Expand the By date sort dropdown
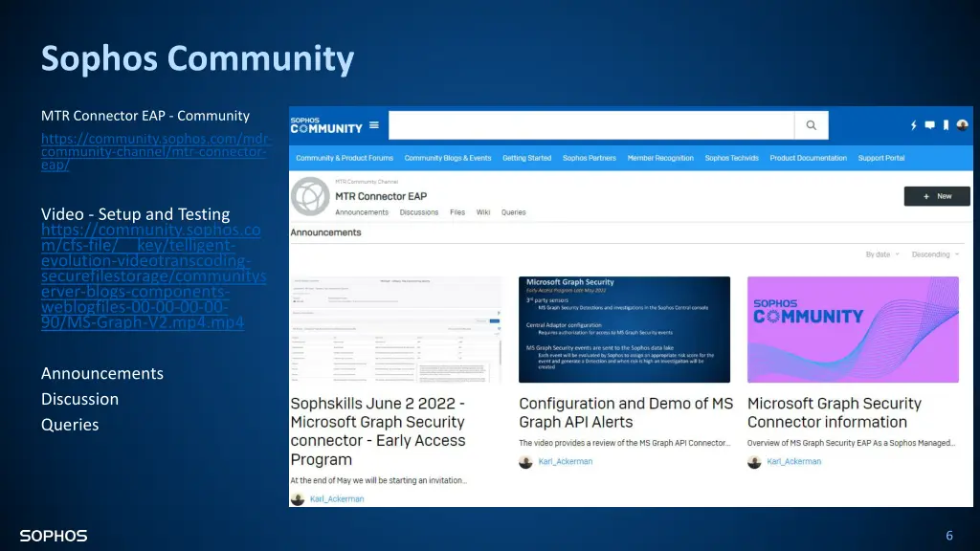 tap(881, 254)
